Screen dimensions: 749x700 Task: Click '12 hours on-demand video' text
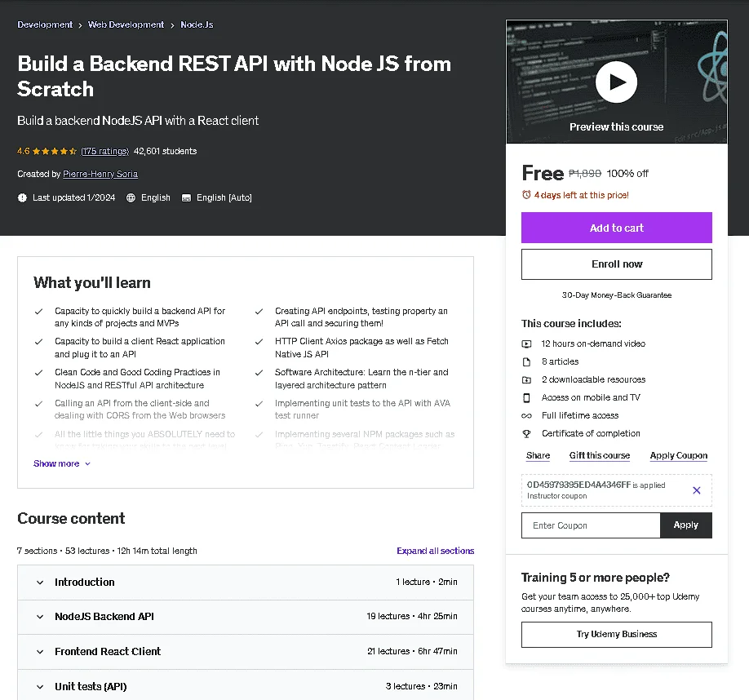(593, 343)
